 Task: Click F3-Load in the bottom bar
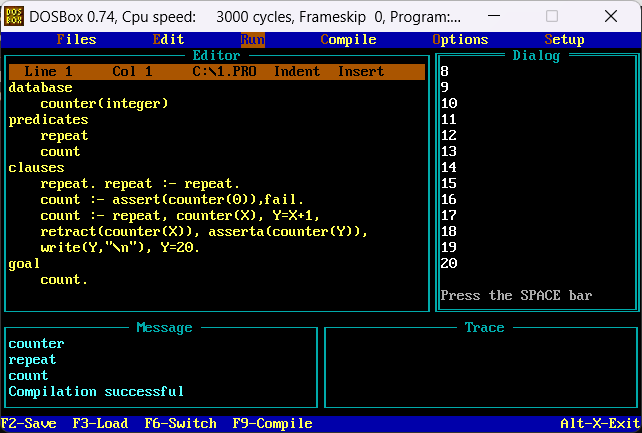point(100,423)
